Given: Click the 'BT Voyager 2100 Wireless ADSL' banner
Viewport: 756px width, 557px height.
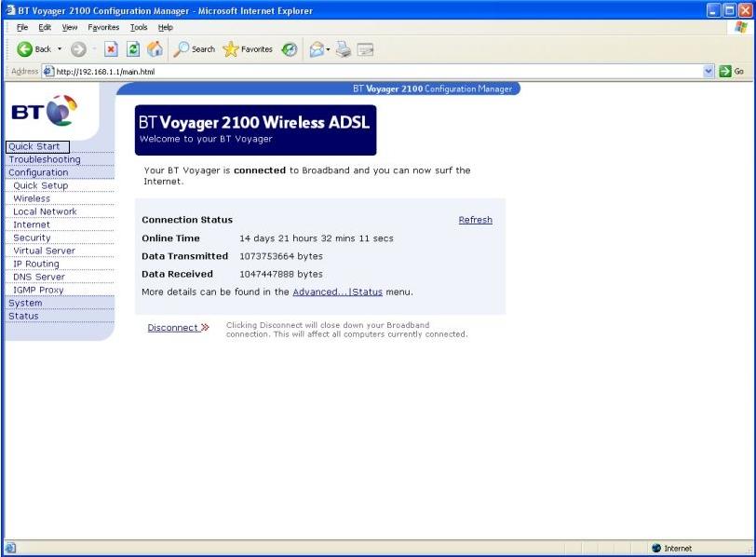Looking at the screenshot, I should point(255,130).
